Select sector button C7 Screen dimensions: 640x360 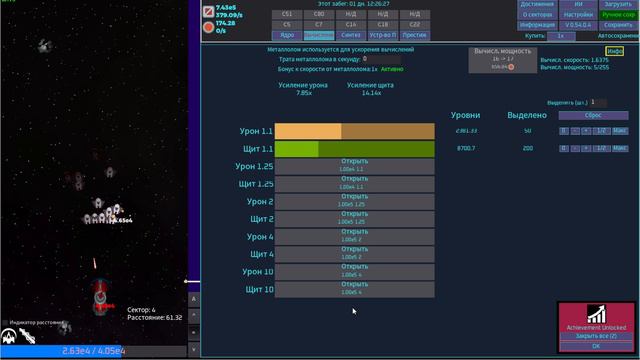[x=319, y=24]
